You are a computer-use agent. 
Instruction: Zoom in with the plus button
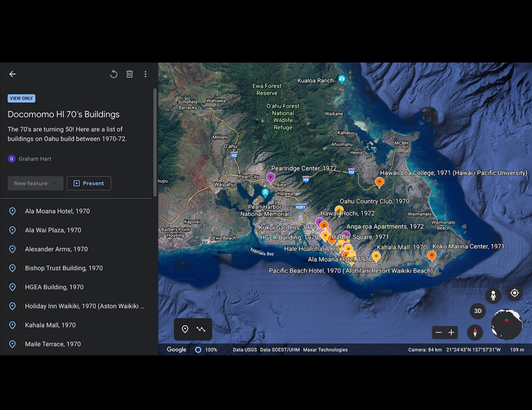(451, 333)
